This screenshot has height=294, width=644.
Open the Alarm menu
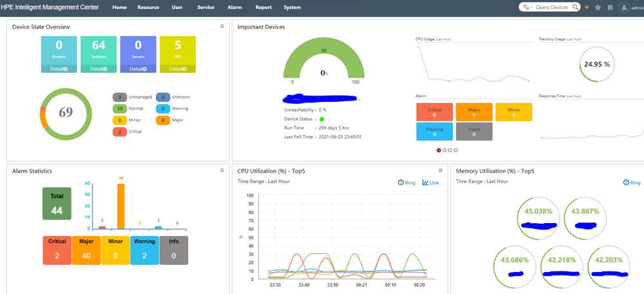(234, 7)
